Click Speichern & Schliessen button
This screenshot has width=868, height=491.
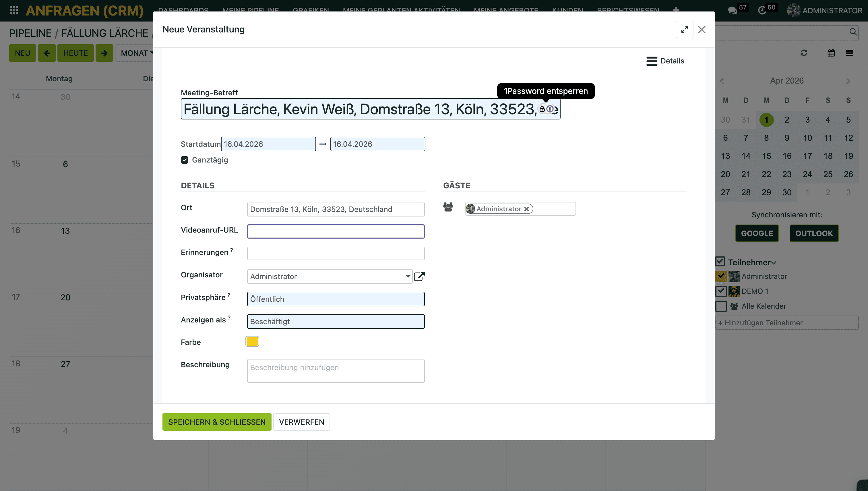(216, 422)
